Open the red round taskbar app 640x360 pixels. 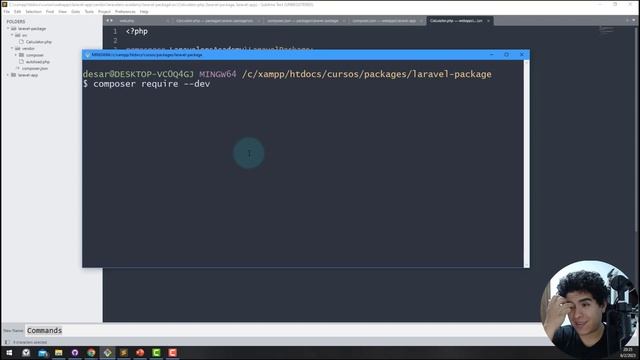pyautogui.click(x=140, y=352)
